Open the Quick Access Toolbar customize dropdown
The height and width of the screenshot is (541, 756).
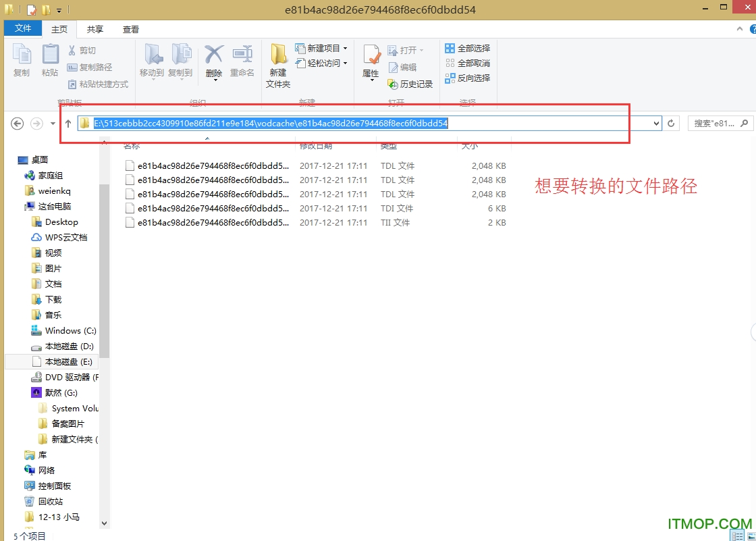click(59, 9)
